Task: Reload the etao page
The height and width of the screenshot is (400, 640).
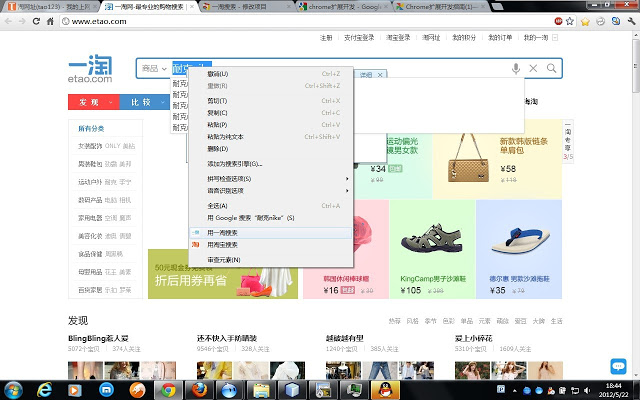Action: click(36, 21)
